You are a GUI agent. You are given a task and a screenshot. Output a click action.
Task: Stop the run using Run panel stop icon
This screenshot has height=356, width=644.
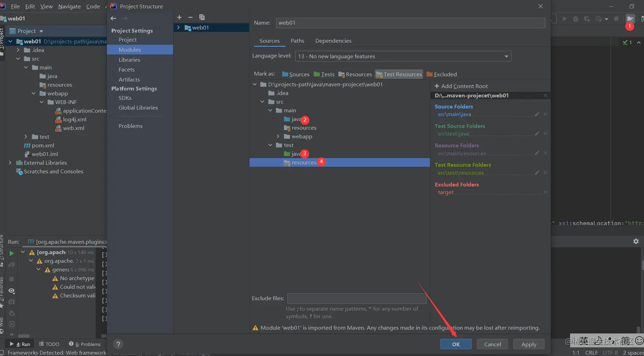(11, 279)
